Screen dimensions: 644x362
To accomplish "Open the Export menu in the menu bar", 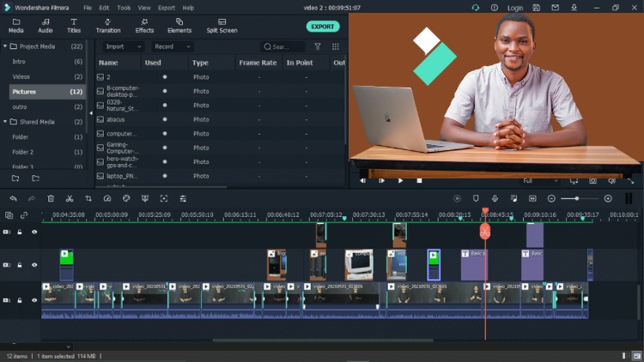I will pos(167,8).
